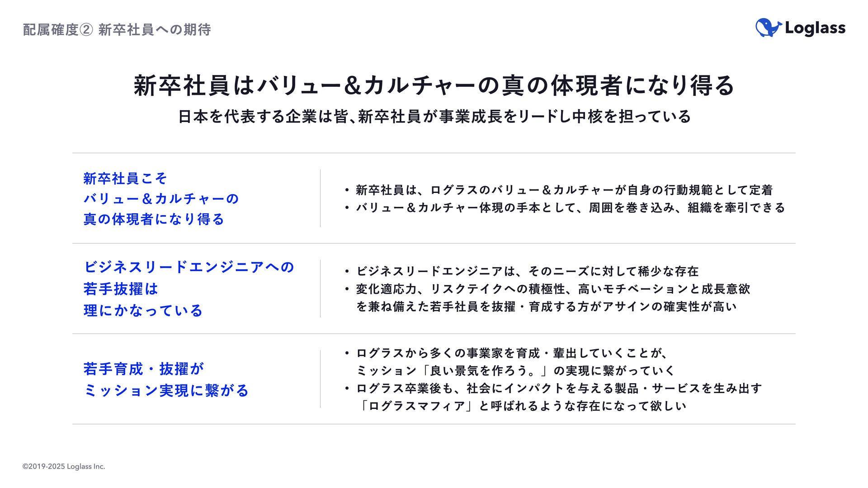Click the bullet about 稀少な存在
Image resolution: width=868 pixels, height=488 pixels.
point(522,272)
